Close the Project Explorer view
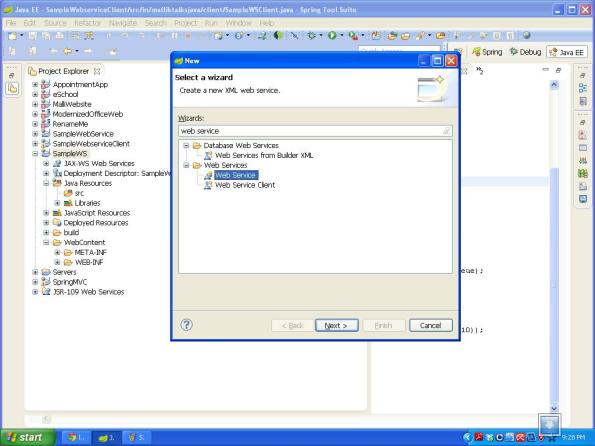Image resolution: width=595 pixels, height=446 pixels. coord(97,71)
